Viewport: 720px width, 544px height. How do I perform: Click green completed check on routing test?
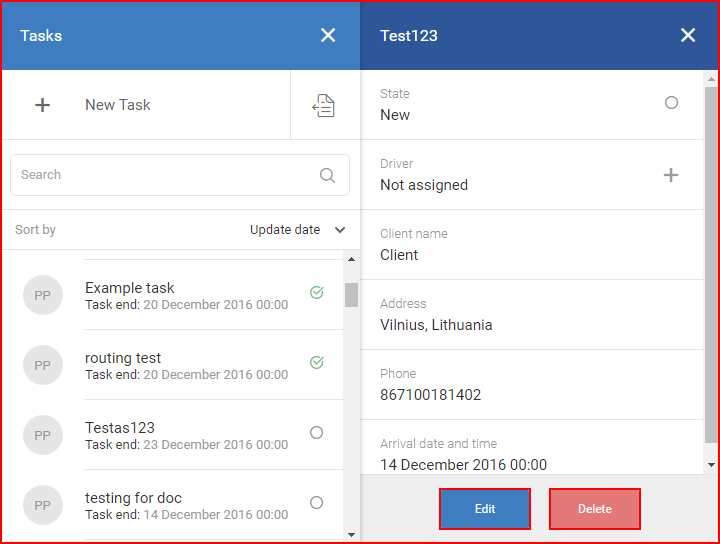[317, 362]
